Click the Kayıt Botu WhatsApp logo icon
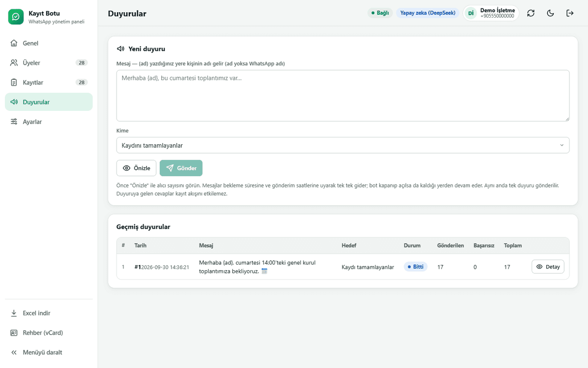This screenshot has height=368, width=588. tap(16, 17)
